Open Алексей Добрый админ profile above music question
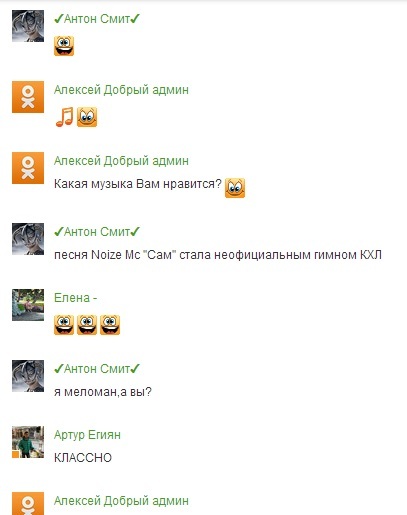Screen dimensions: 407x515 pos(121,161)
